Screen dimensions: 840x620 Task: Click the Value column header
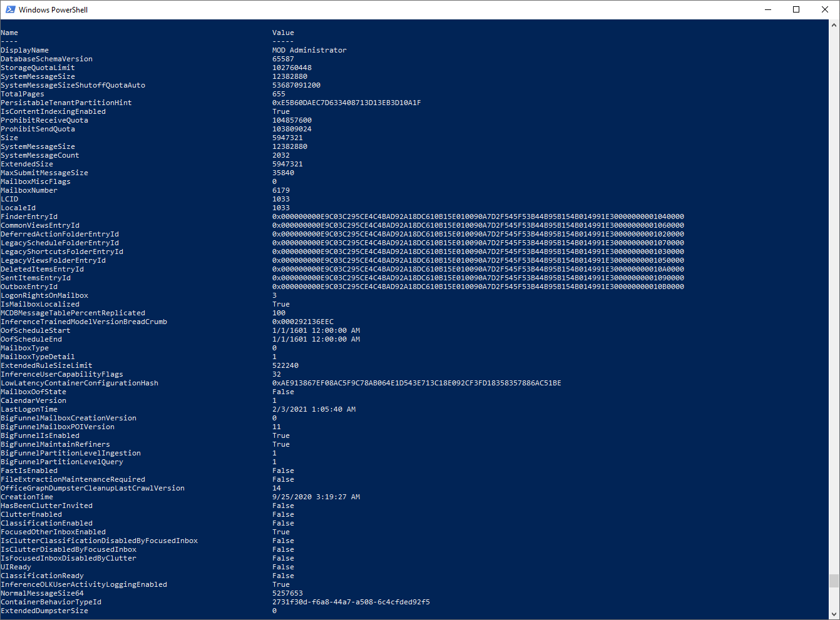pos(282,32)
